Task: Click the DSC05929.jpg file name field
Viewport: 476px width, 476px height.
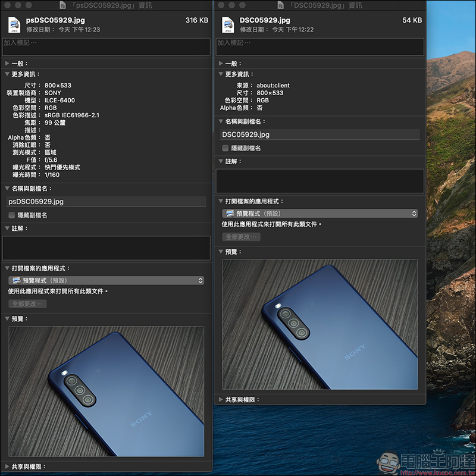Action: pyautogui.click(x=320, y=134)
